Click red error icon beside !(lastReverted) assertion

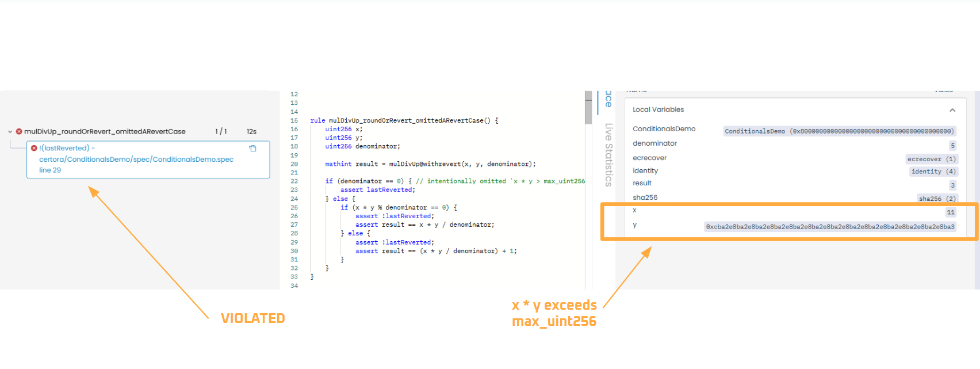coord(34,149)
